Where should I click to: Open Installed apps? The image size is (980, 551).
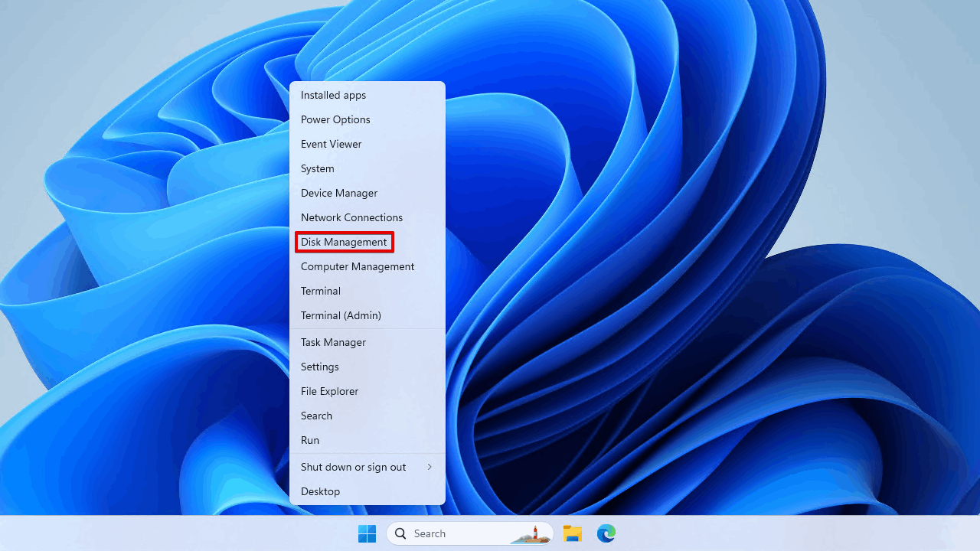pos(333,95)
